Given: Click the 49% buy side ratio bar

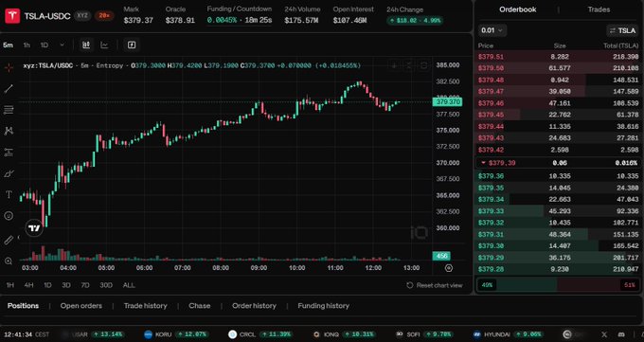Looking at the screenshot, I should (516, 285).
